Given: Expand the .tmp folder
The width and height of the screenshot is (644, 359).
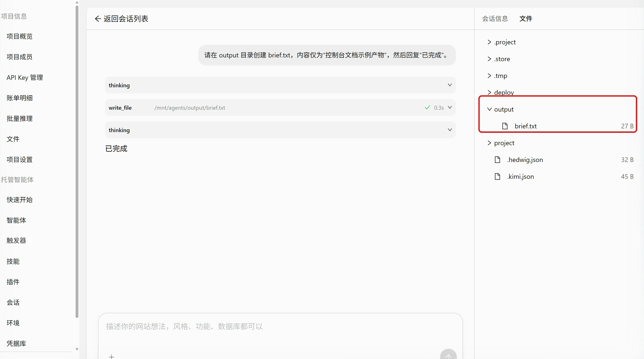Looking at the screenshot, I should pyautogui.click(x=489, y=76).
